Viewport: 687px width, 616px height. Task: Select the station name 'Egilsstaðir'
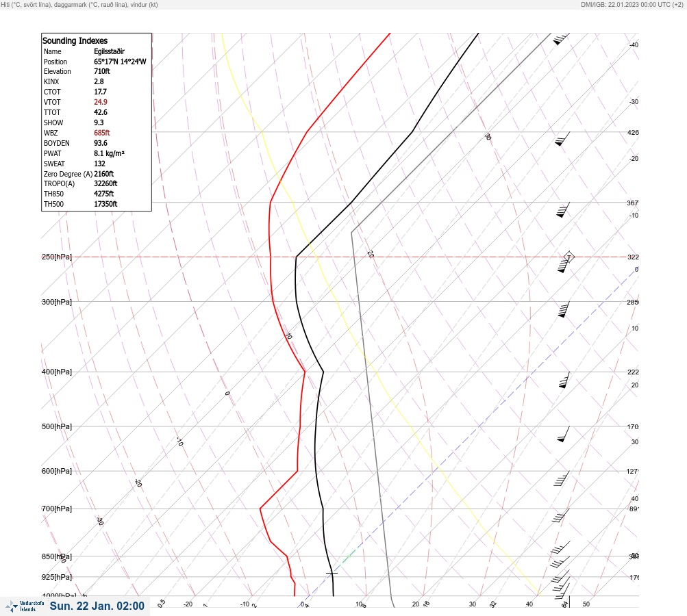109,51
